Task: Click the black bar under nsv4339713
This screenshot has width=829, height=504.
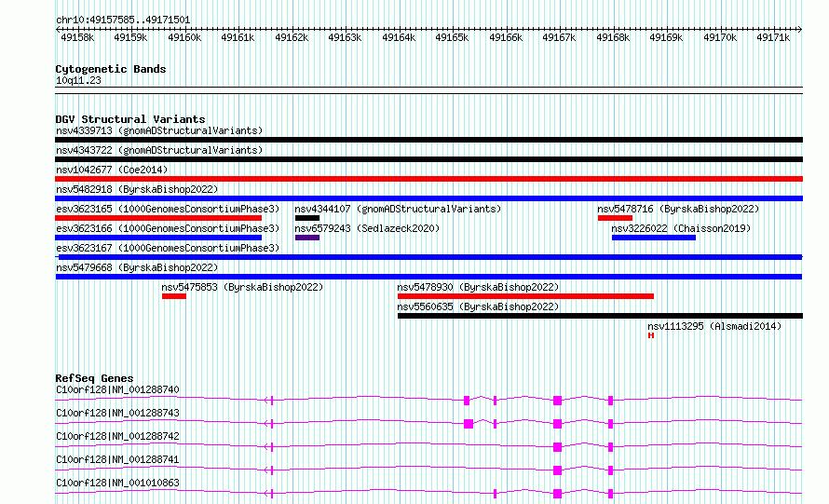Action: pos(428,140)
